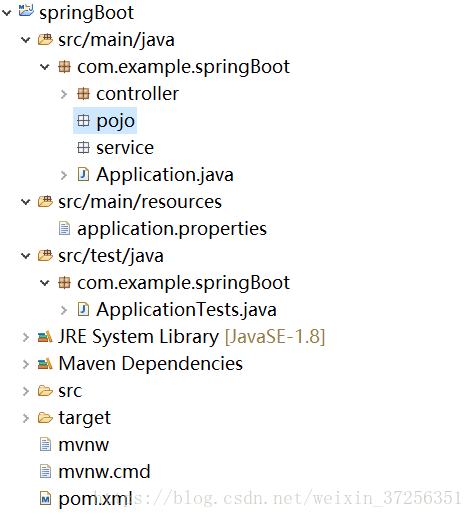Collapse com.example.springBoot package under src/main/java

pos(45,67)
